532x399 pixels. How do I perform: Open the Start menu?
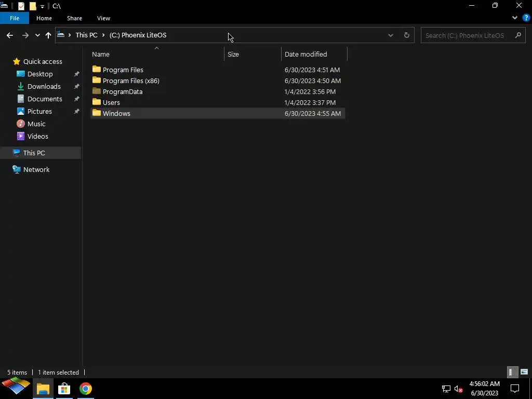coord(16,386)
